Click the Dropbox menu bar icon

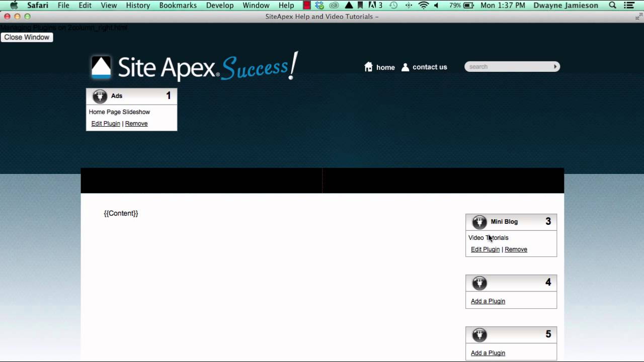click(320, 6)
